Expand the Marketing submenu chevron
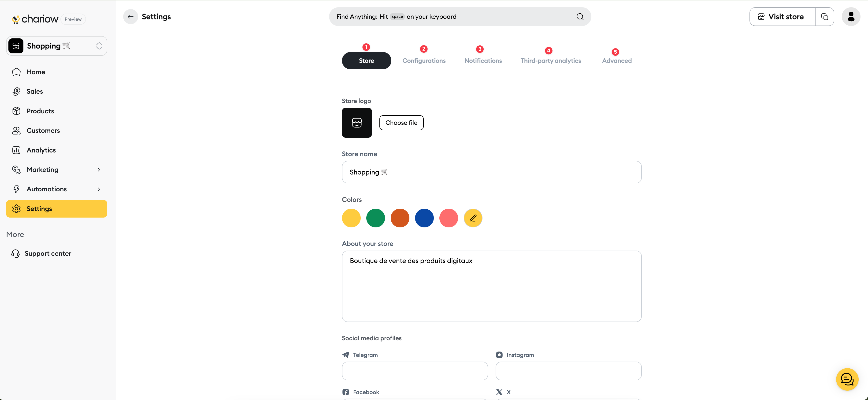Image resolution: width=868 pixels, height=400 pixels. (99, 170)
